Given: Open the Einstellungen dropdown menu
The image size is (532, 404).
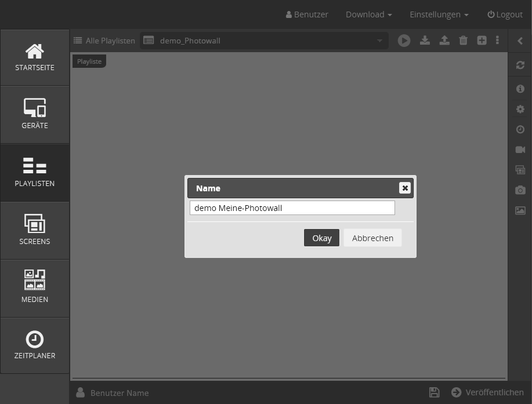Looking at the screenshot, I should coord(439,14).
